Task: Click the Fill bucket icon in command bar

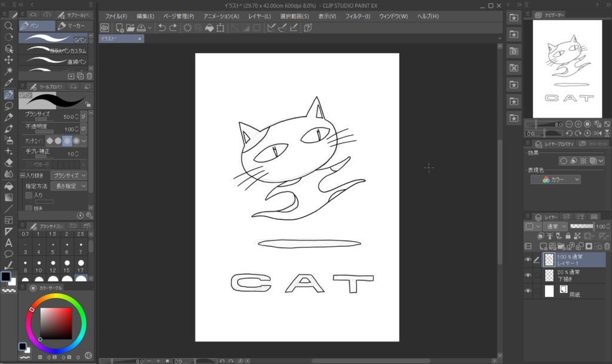Action: 210,27
